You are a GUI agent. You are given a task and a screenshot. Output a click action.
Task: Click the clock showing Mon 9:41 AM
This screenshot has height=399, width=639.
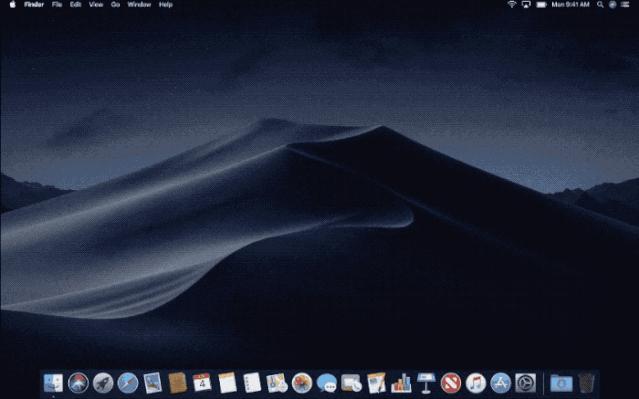coord(571,4)
